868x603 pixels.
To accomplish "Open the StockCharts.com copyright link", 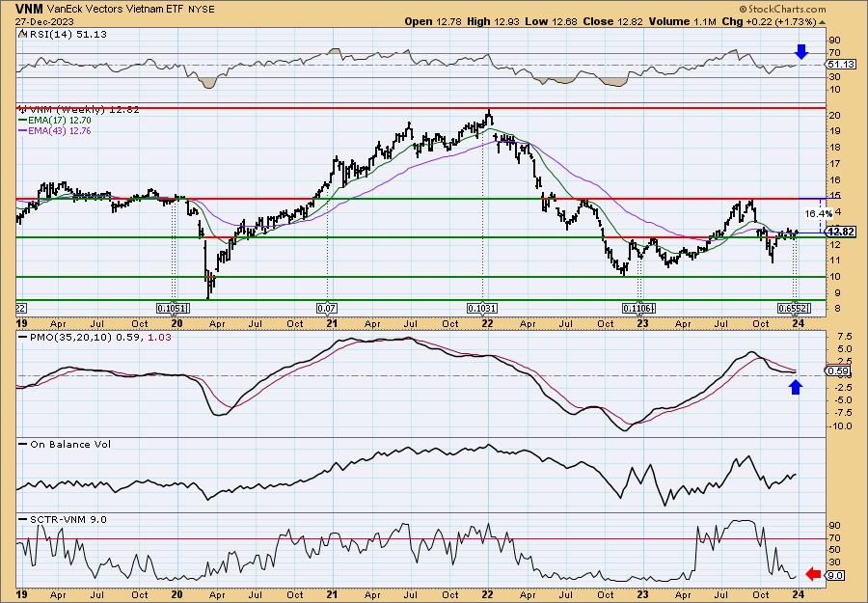I will coord(783,9).
